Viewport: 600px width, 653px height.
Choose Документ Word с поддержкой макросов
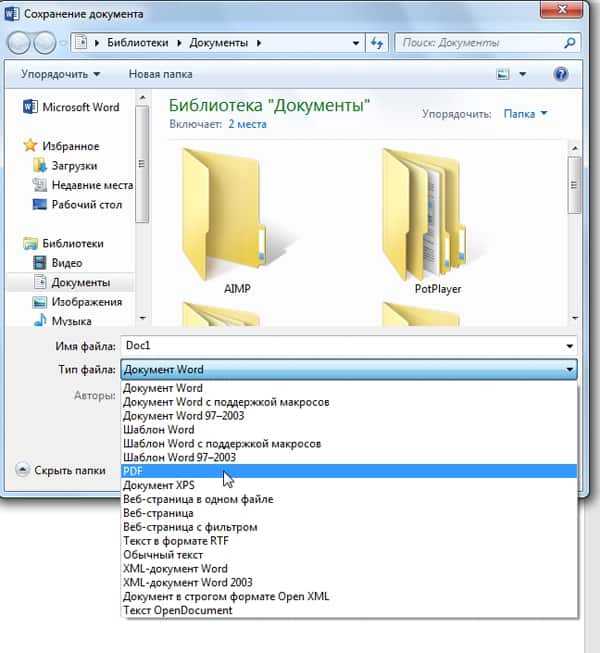point(349,402)
